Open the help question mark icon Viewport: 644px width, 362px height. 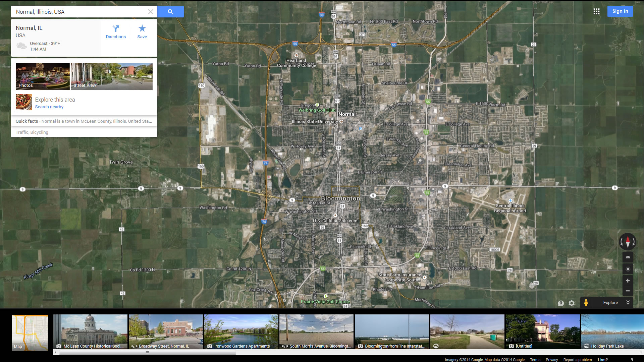tap(561, 303)
